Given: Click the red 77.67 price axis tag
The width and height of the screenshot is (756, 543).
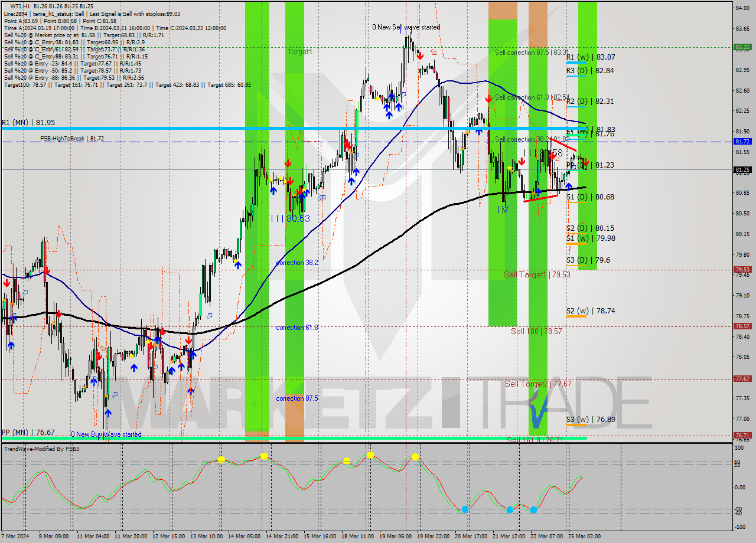Looking at the screenshot, I should coord(742,379).
